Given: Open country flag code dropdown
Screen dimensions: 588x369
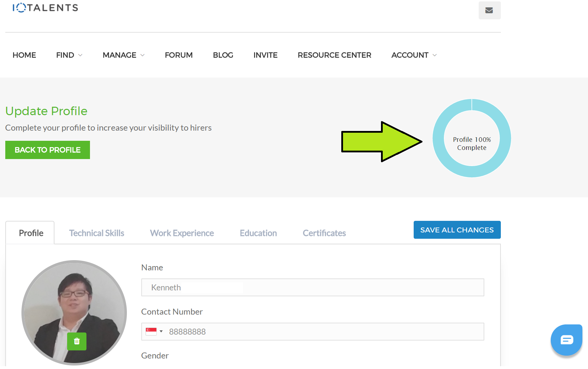Looking at the screenshot, I should click(x=154, y=331).
